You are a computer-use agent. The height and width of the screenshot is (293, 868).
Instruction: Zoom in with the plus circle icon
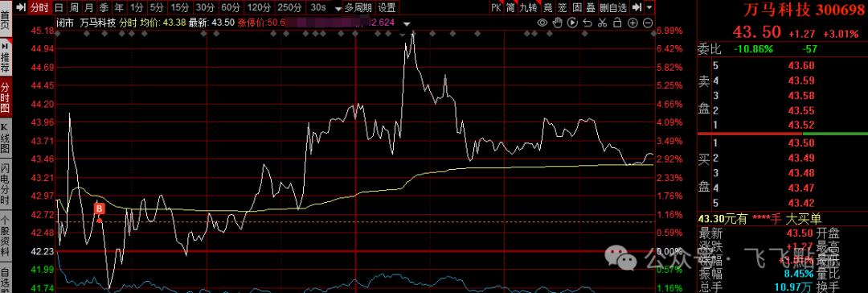point(633,23)
